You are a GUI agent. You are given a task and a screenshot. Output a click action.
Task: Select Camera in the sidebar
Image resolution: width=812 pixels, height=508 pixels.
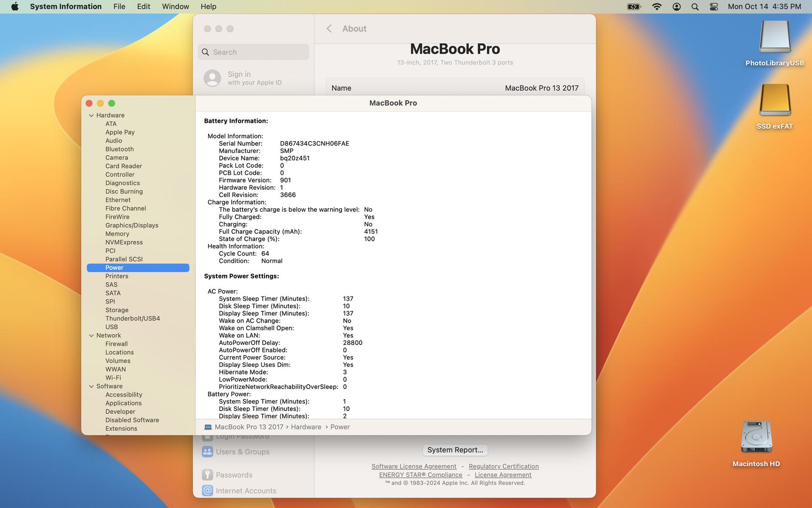pos(117,158)
